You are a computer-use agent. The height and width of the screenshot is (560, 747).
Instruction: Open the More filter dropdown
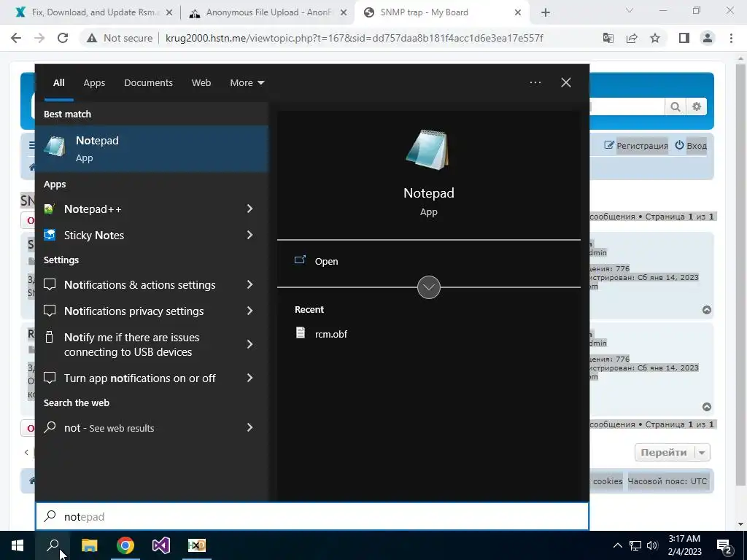tap(247, 83)
